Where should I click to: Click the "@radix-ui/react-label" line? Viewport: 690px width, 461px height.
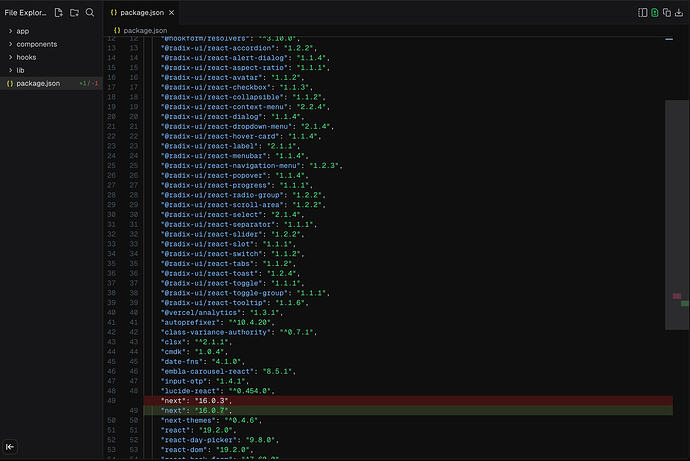click(x=231, y=146)
